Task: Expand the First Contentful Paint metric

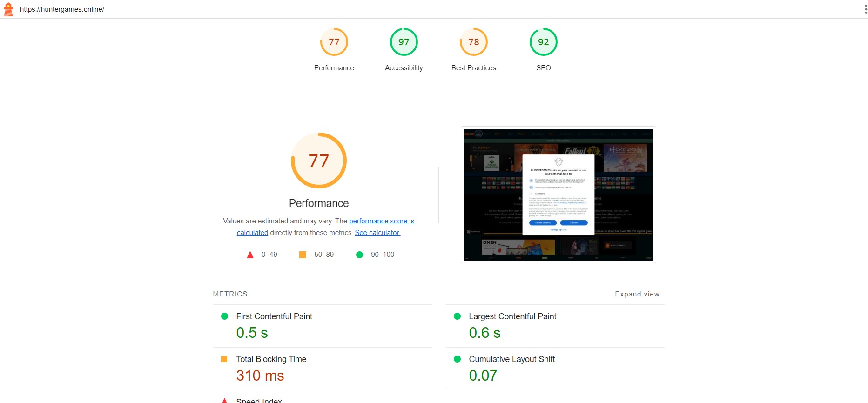Action: coord(274,316)
